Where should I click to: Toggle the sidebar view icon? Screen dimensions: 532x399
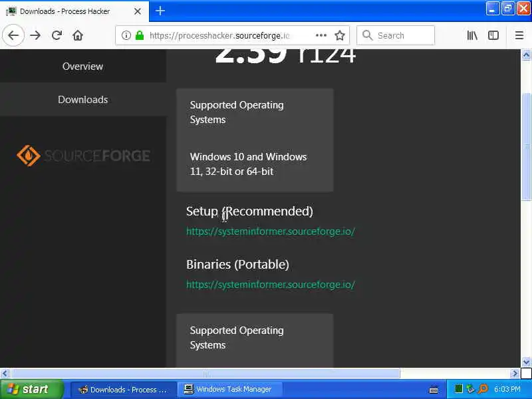point(493,35)
